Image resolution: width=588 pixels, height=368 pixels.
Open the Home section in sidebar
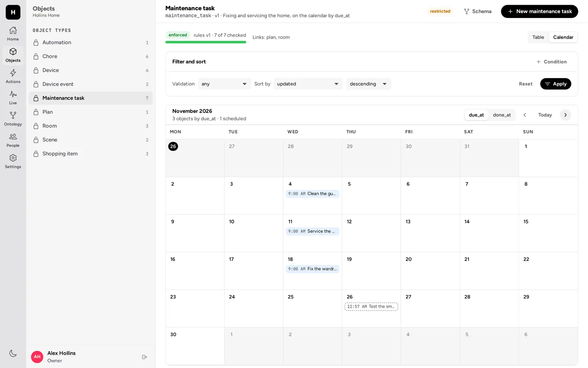click(x=13, y=34)
